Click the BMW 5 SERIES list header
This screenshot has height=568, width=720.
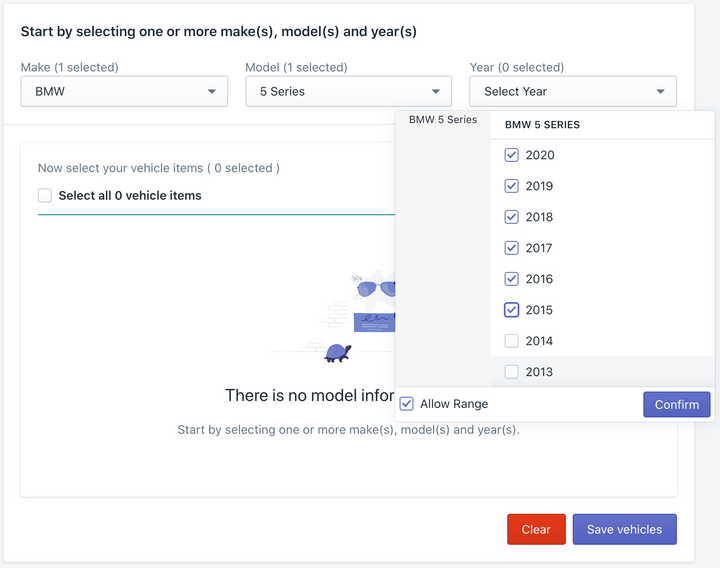[x=542, y=124]
